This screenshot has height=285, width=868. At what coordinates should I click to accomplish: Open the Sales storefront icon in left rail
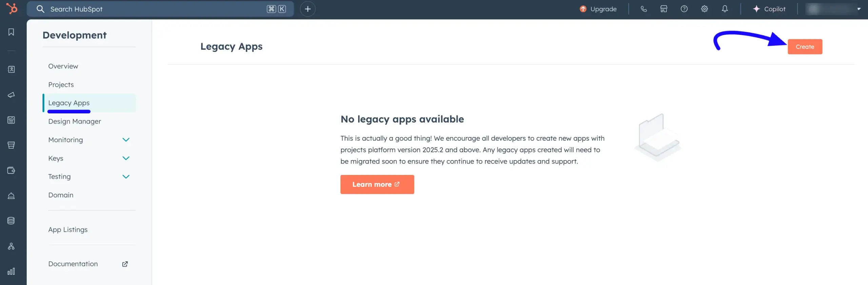(x=11, y=145)
